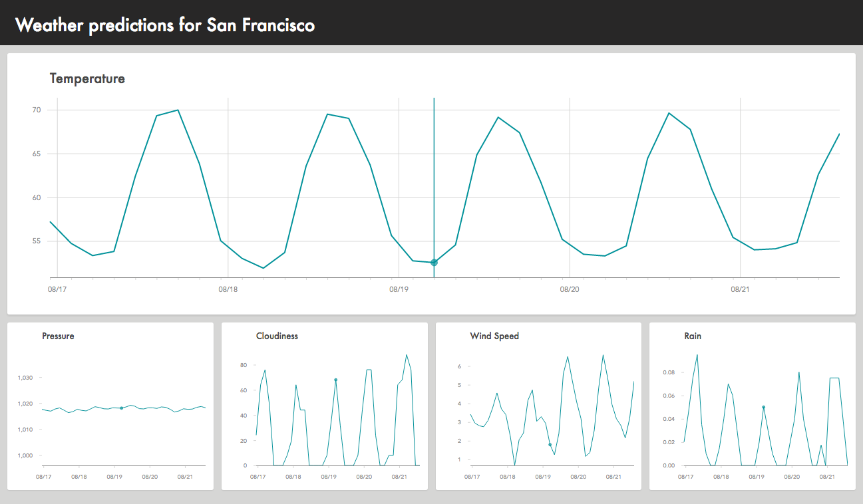This screenshot has height=504, width=863.
Task: Select the Temperature chart title
Action: click(x=87, y=78)
